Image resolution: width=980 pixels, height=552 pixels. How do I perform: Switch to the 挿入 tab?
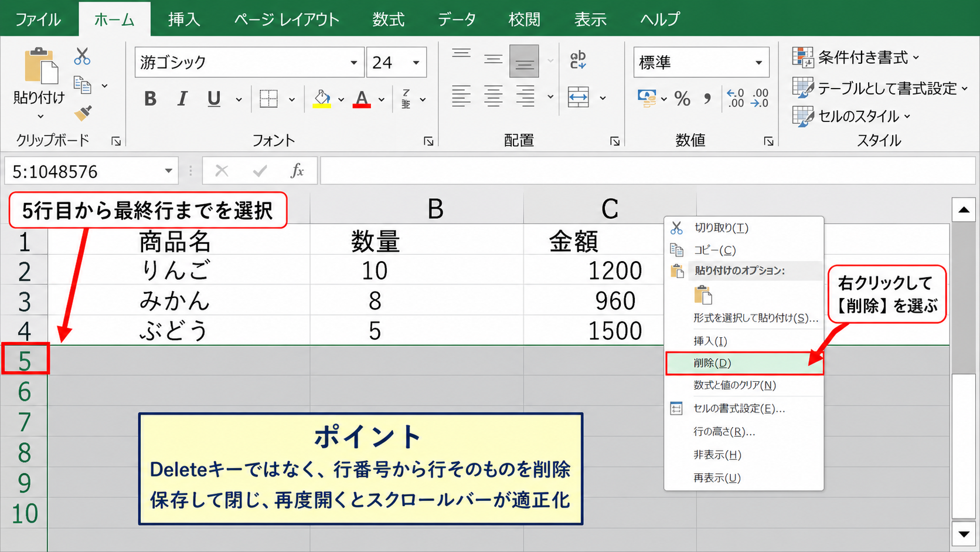click(184, 19)
